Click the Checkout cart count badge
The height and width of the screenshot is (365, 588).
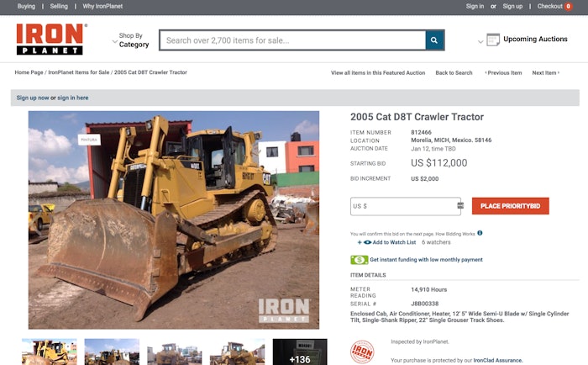click(568, 7)
